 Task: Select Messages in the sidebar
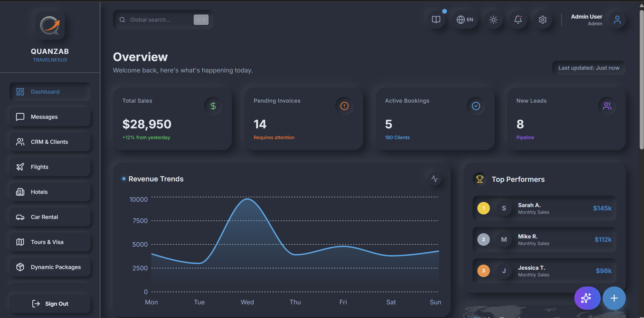(x=50, y=117)
